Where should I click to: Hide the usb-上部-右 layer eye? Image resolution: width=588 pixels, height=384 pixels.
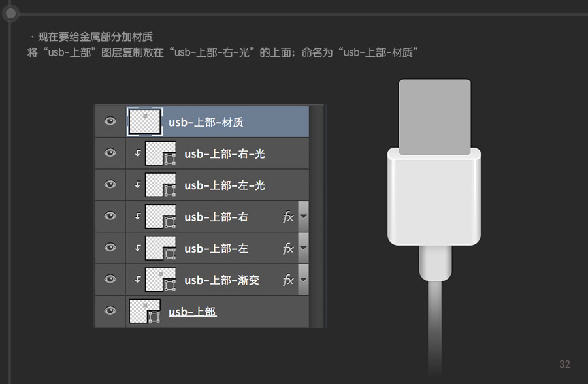coord(110,216)
